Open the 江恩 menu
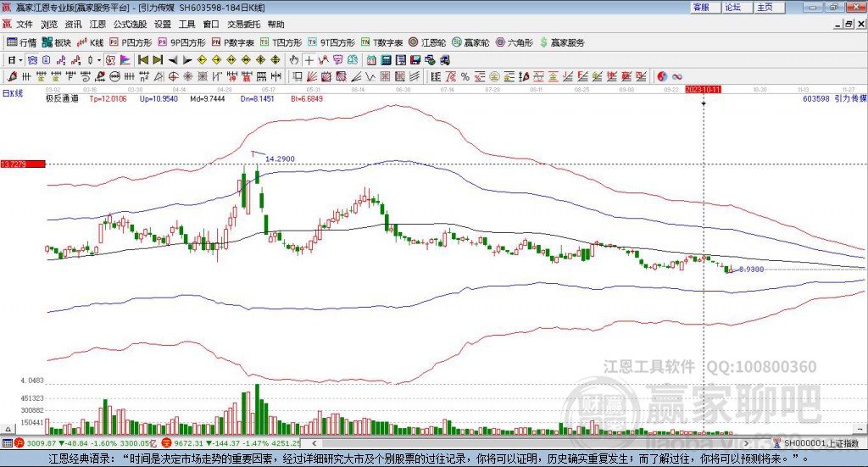The width and height of the screenshot is (868, 467). click(x=97, y=25)
